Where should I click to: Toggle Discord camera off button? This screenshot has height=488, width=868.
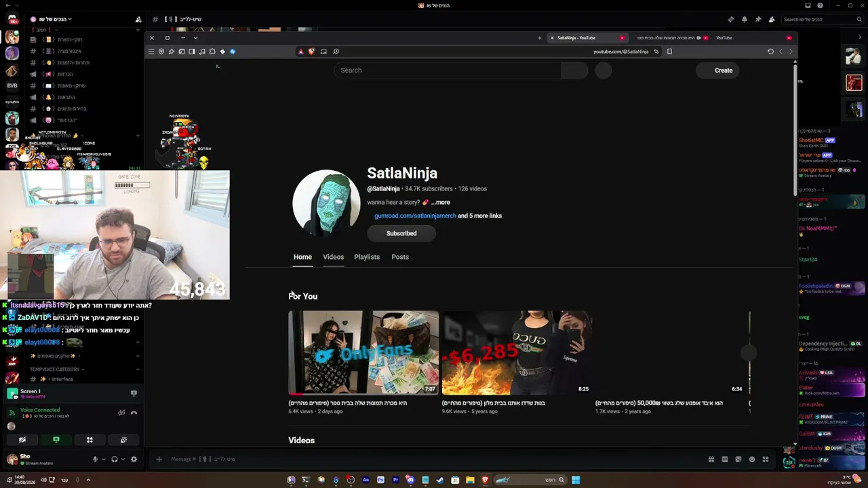tap(22, 440)
